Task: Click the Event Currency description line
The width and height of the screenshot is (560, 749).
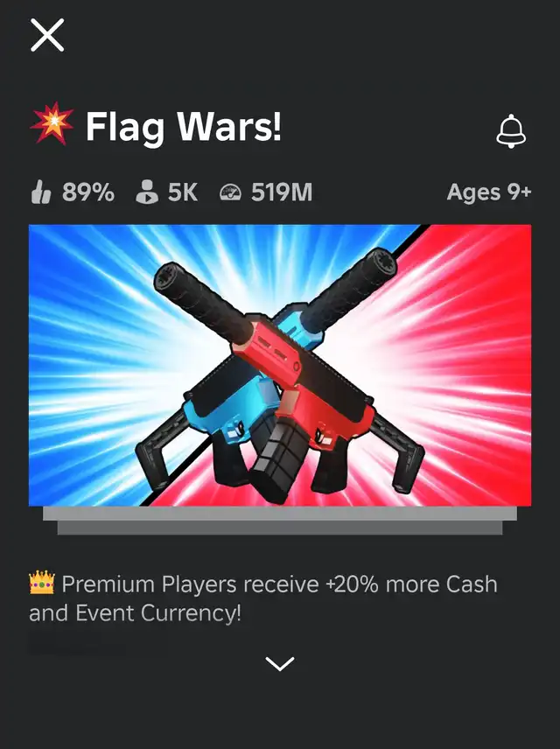Action: click(136, 612)
